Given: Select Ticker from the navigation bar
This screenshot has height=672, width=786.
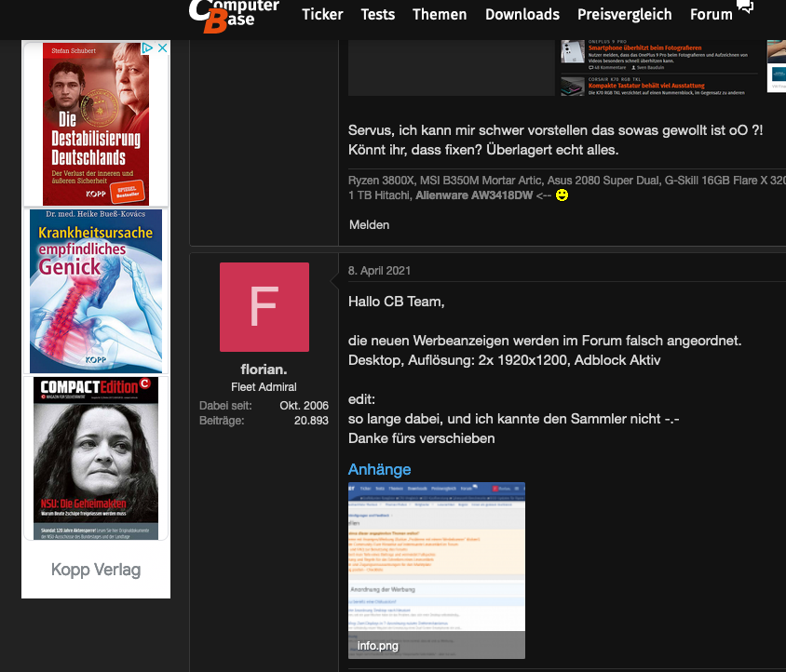Looking at the screenshot, I should pos(322,15).
